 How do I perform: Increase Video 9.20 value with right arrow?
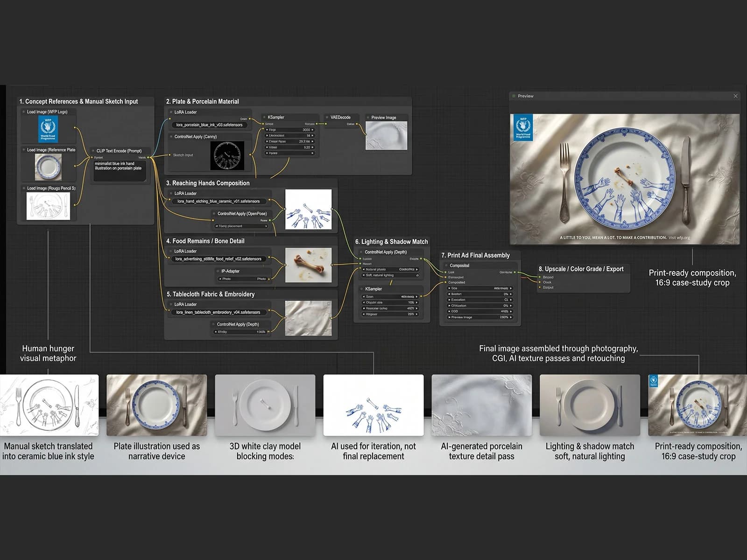[312, 147]
